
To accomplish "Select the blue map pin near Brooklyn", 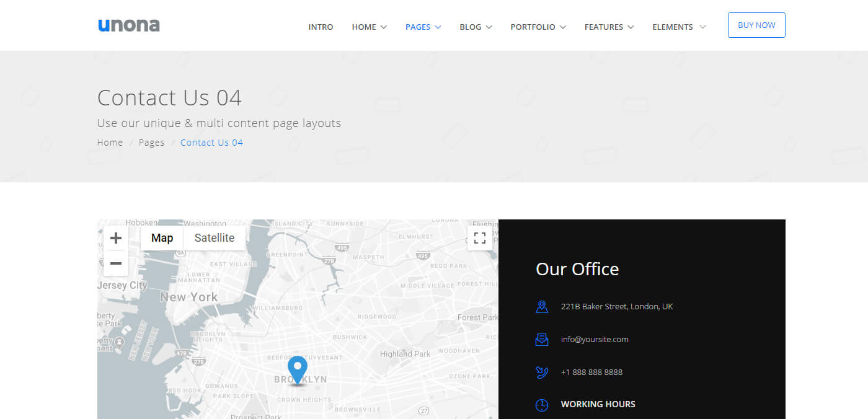I will point(297,367).
